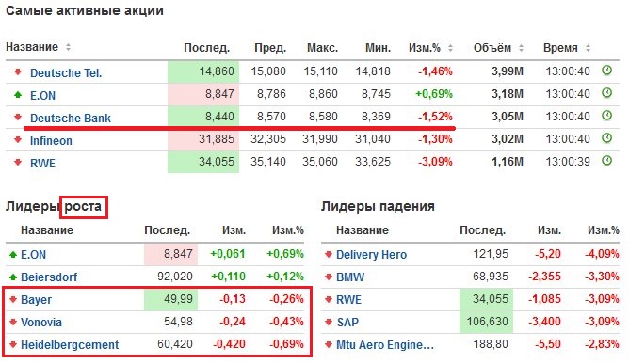Open Heidelbergcement in growth leaders
This screenshot has width=629, height=364.
[x=70, y=345]
